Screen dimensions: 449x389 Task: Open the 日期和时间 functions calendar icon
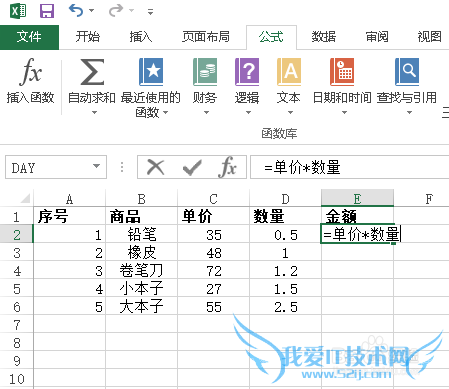click(x=342, y=72)
